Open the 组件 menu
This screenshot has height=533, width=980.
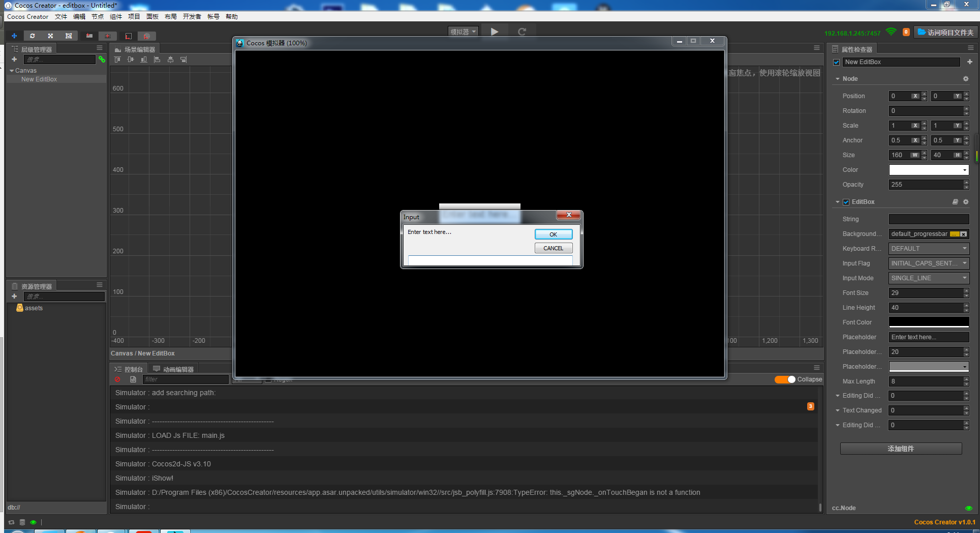tap(116, 17)
